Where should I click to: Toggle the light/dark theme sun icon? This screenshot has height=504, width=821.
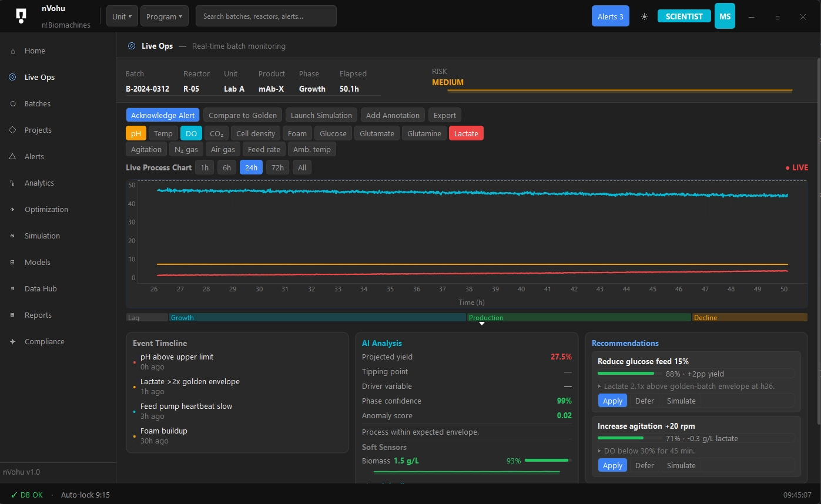click(644, 16)
